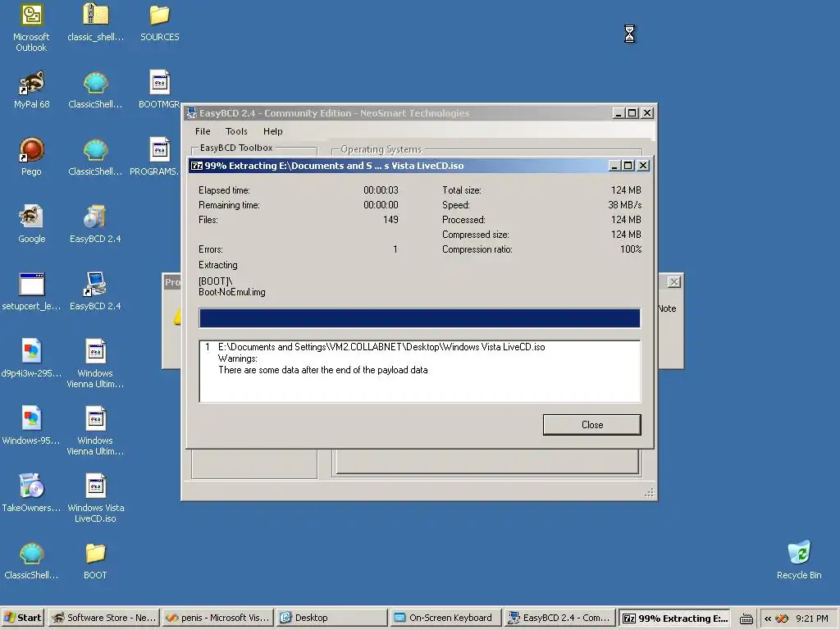Select the setupcert_le desktop icon
The height and width of the screenshot is (630, 840).
(x=32, y=291)
